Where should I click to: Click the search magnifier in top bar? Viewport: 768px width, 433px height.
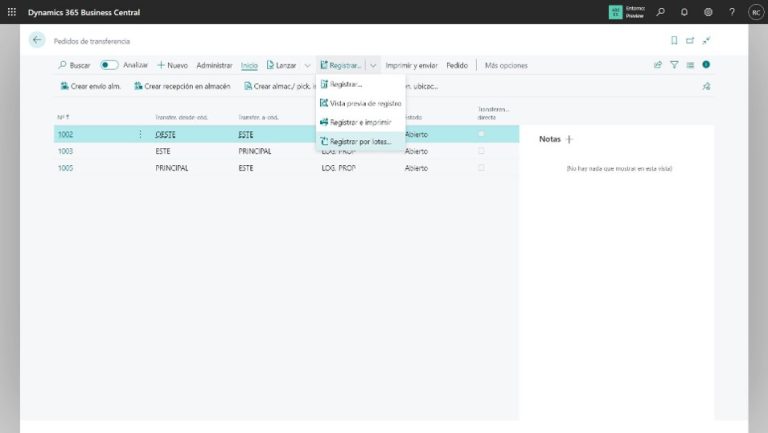tap(660, 12)
